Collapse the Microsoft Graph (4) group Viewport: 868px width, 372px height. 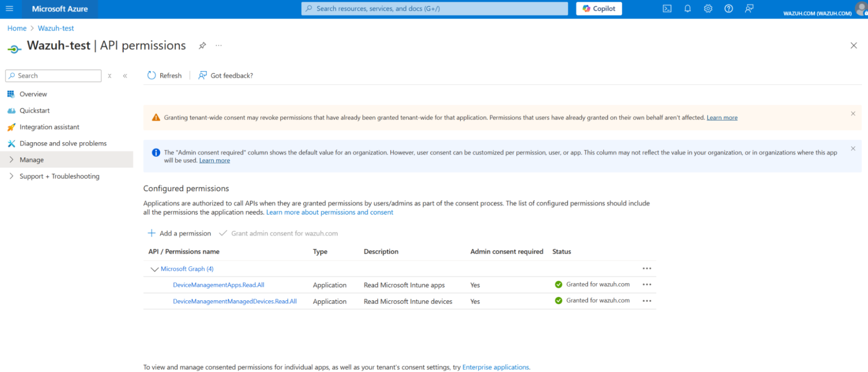154,269
